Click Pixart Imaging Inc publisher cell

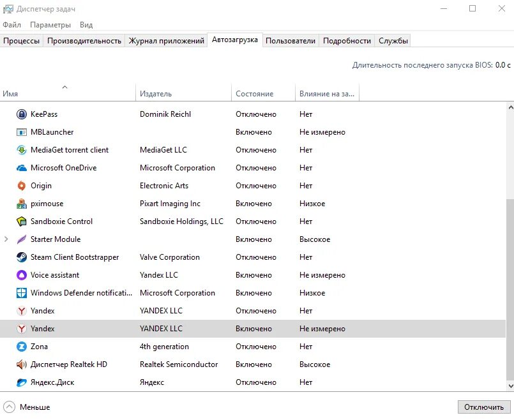point(170,204)
